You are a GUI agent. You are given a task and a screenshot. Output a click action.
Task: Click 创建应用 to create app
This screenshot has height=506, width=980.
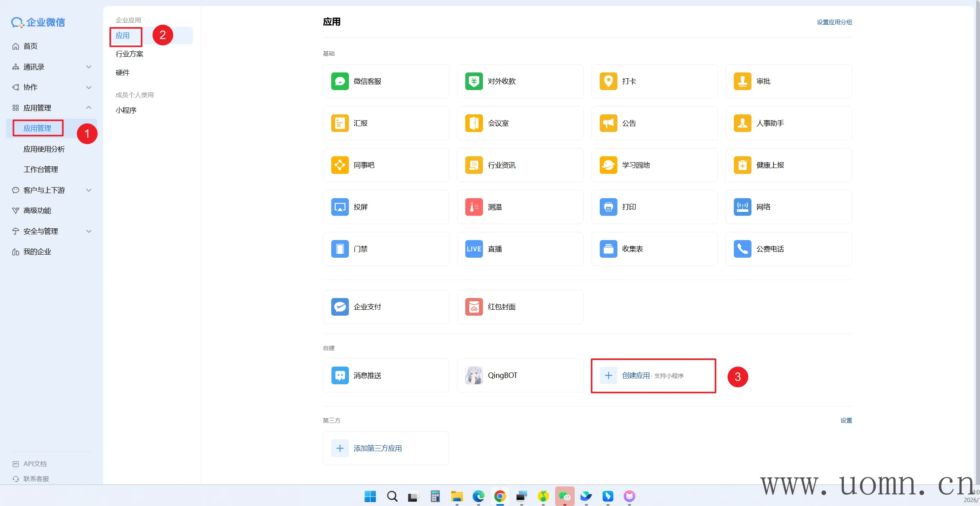[x=635, y=376]
